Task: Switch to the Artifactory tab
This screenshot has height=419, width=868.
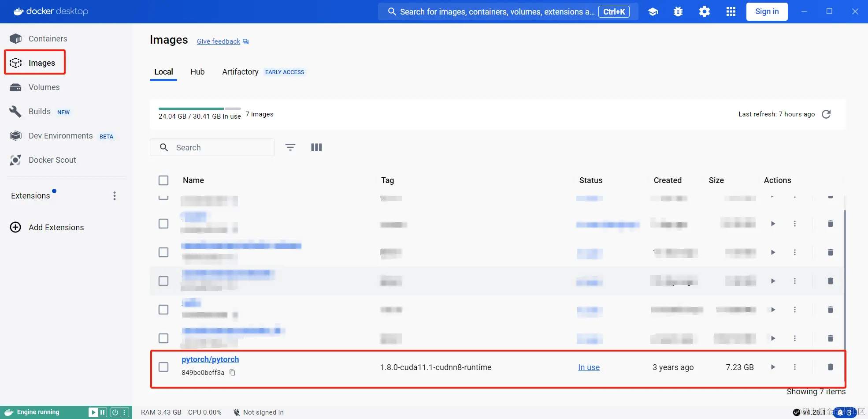Action: [x=240, y=72]
